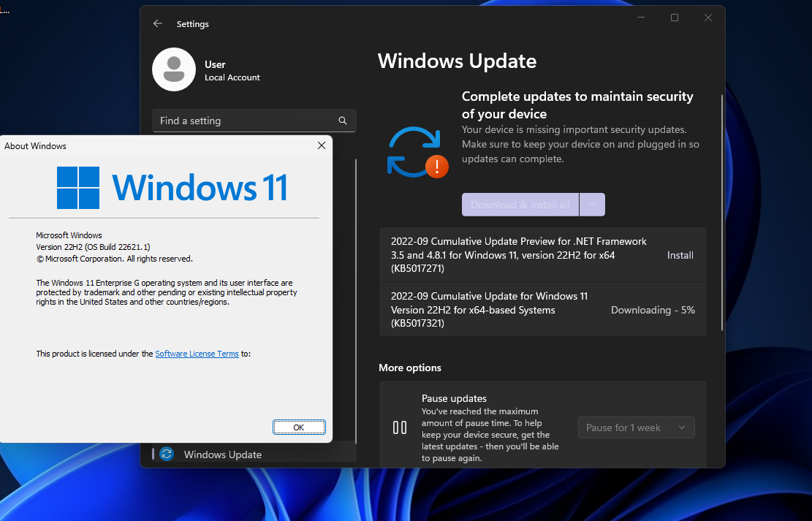
Task: Click the Windows Update page title
Action: [458, 61]
